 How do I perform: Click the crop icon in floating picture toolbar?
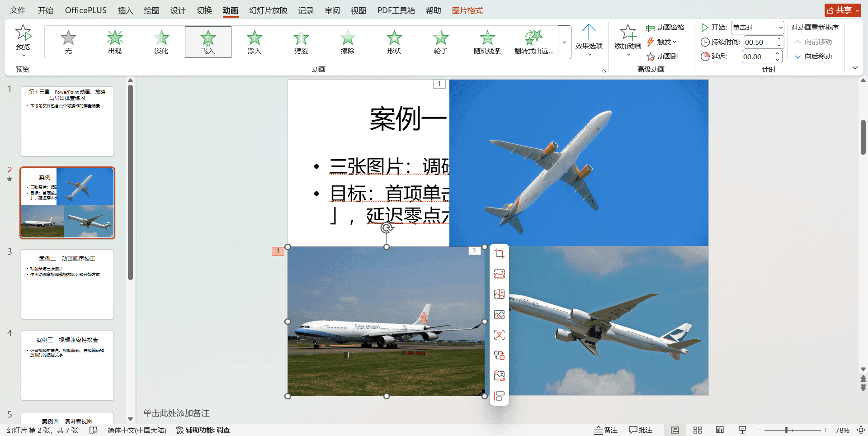[x=499, y=254]
